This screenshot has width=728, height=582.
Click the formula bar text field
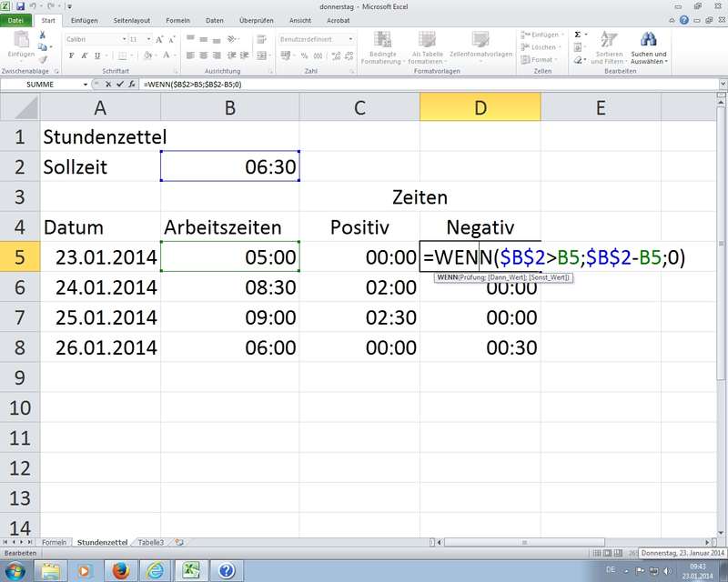click(430, 84)
